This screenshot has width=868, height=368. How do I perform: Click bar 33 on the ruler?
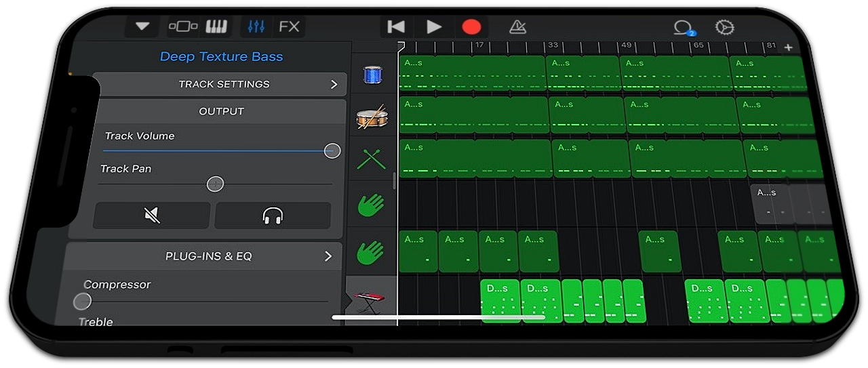[553, 45]
